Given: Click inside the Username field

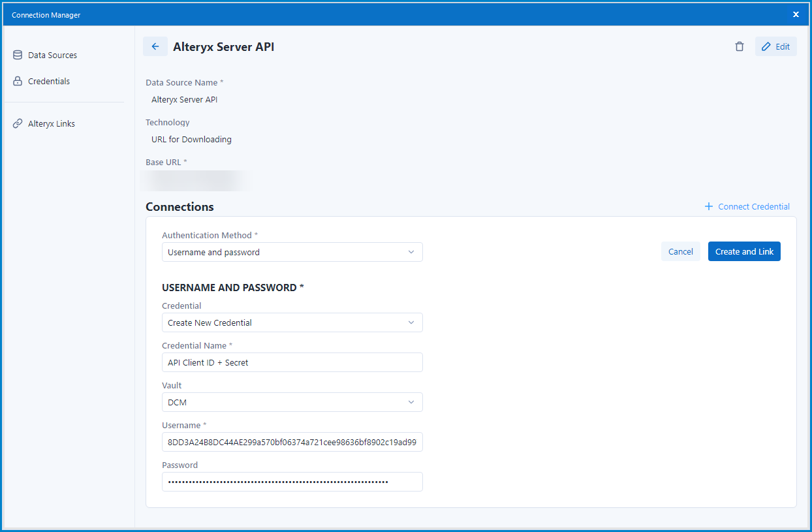Looking at the screenshot, I should tap(292, 442).
